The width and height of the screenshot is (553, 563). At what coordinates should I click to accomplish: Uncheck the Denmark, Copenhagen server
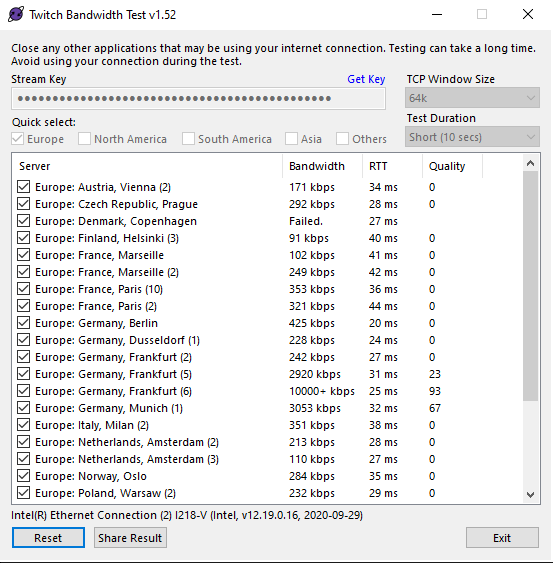[x=24, y=221]
